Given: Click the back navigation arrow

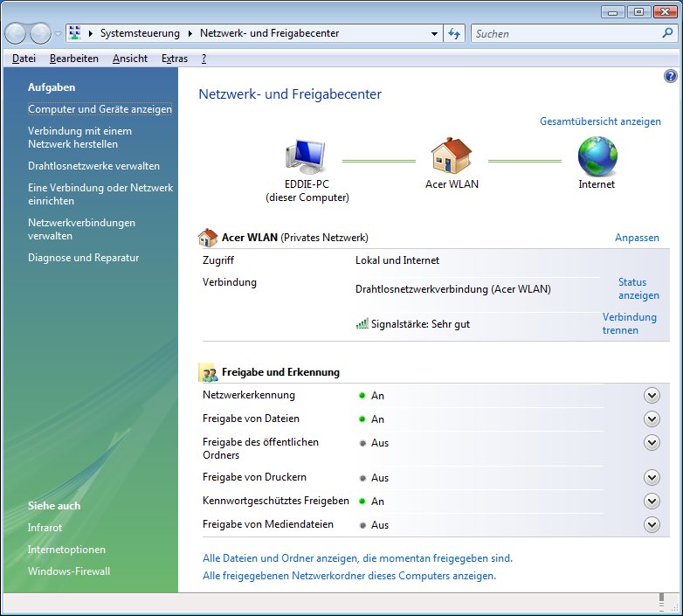Looking at the screenshot, I should point(17,34).
